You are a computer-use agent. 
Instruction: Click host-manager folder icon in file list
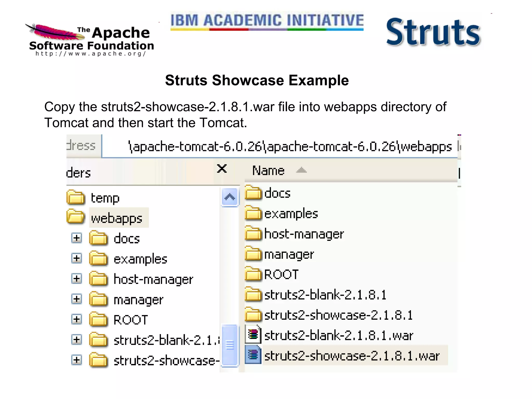pyautogui.click(x=253, y=233)
